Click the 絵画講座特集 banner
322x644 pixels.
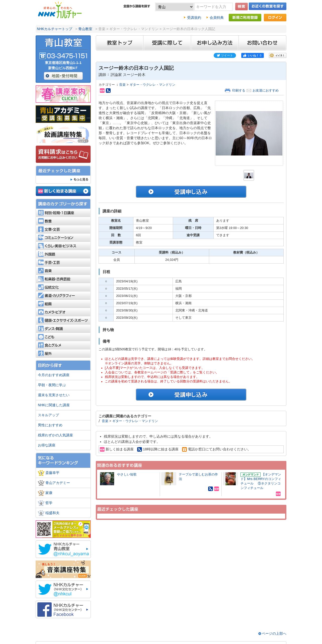pyautogui.click(x=63, y=134)
